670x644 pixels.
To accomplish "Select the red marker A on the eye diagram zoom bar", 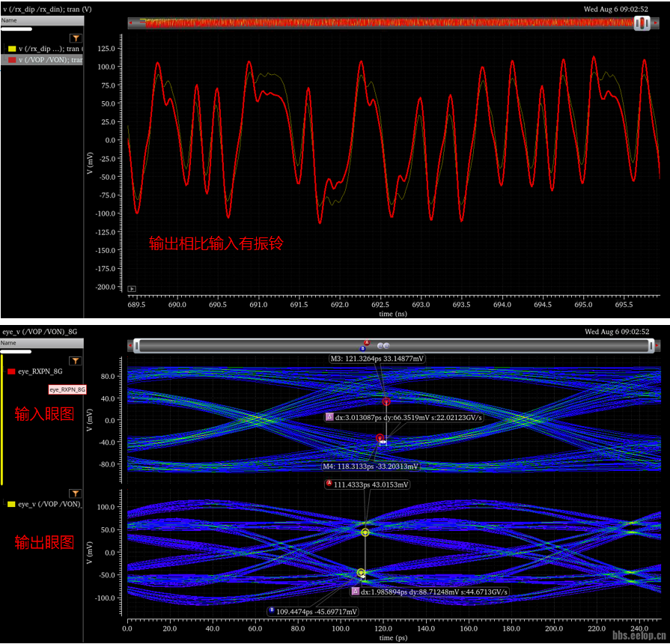I will pos(366,343).
